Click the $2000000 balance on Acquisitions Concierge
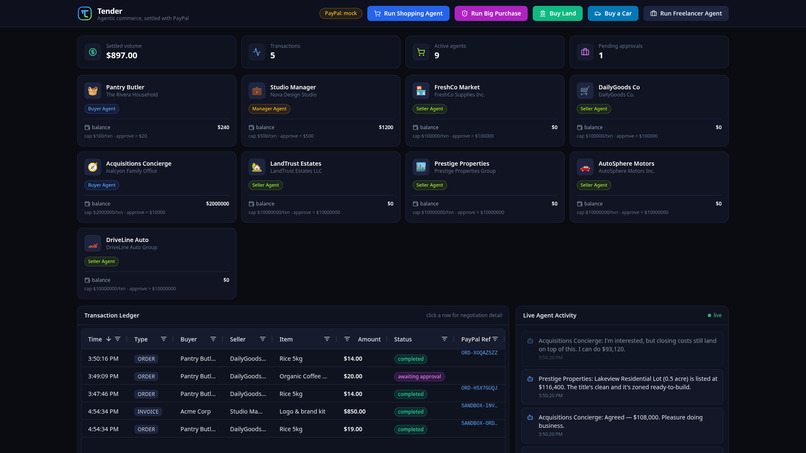The width and height of the screenshot is (806, 453). click(x=217, y=204)
